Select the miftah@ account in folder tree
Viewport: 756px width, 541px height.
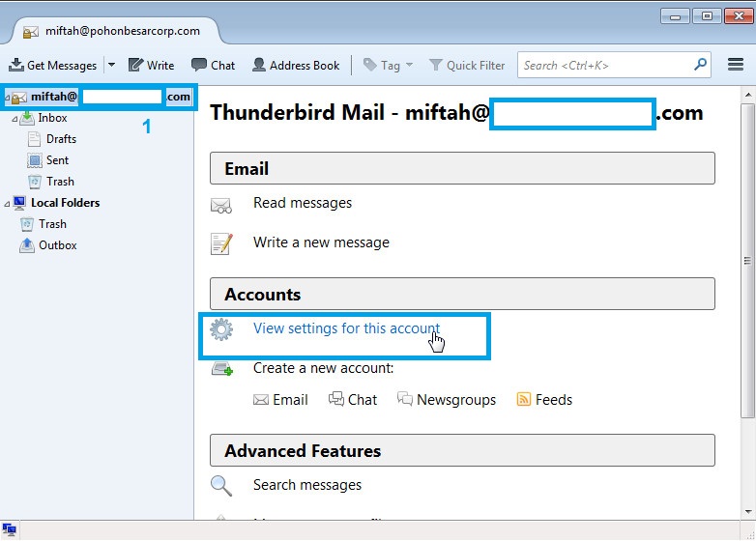[100, 97]
